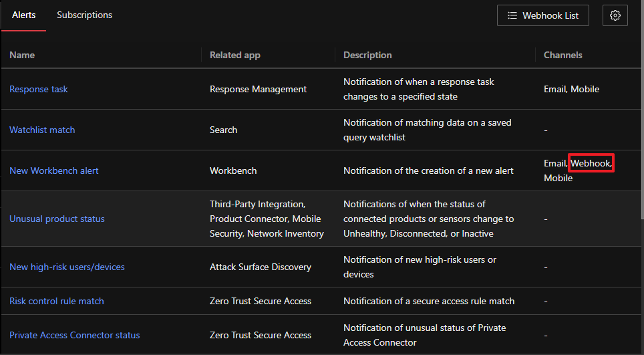
Task: Open the Response task alert link
Action: 39,89
